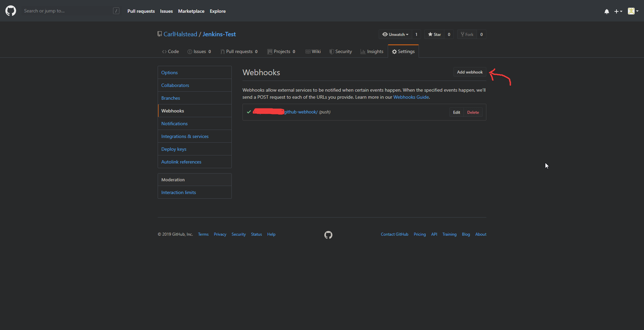644x330 pixels.
Task: Open footer About link
Action: click(481, 234)
